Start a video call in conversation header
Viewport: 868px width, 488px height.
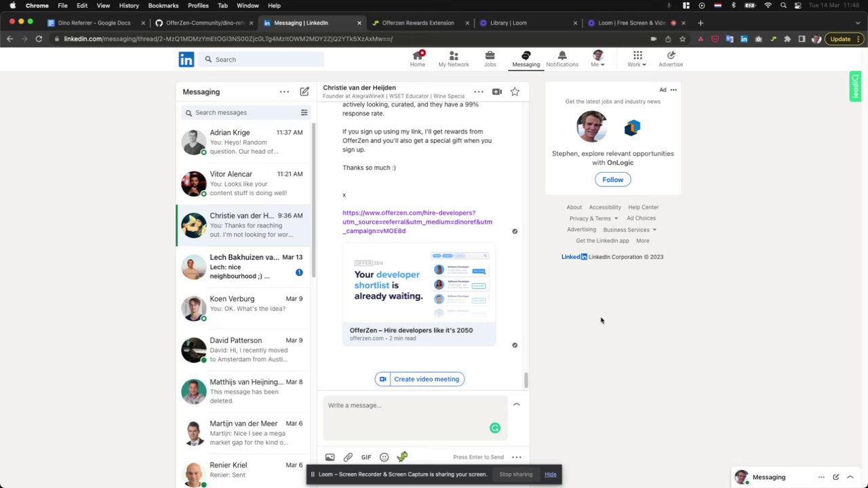point(497,91)
